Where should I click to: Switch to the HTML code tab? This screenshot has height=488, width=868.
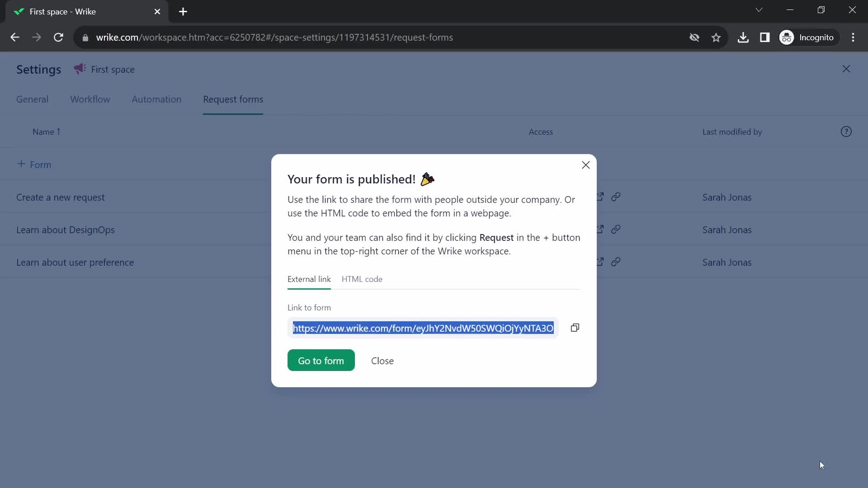(362, 279)
